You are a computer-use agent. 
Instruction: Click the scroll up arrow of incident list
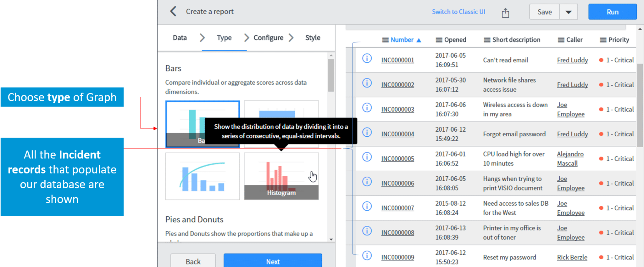coord(640,29)
